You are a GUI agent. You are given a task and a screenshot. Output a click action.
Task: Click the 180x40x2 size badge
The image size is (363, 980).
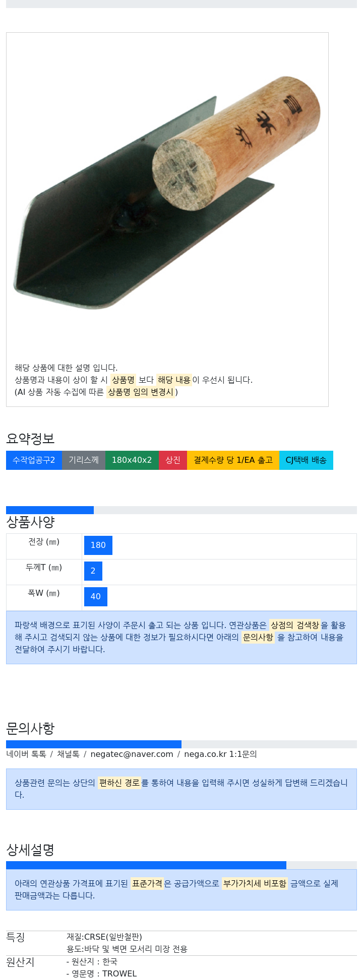pos(132,460)
